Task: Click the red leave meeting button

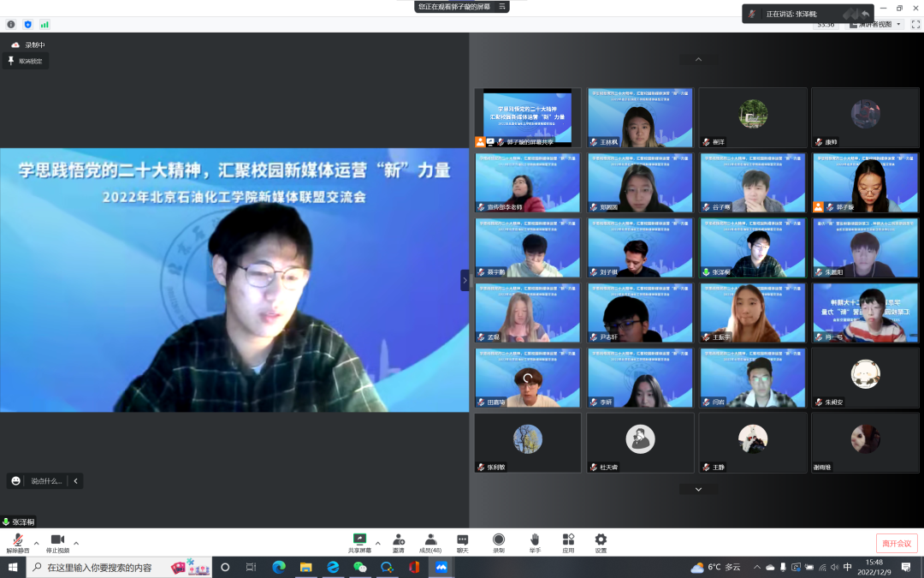Action: [896, 543]
